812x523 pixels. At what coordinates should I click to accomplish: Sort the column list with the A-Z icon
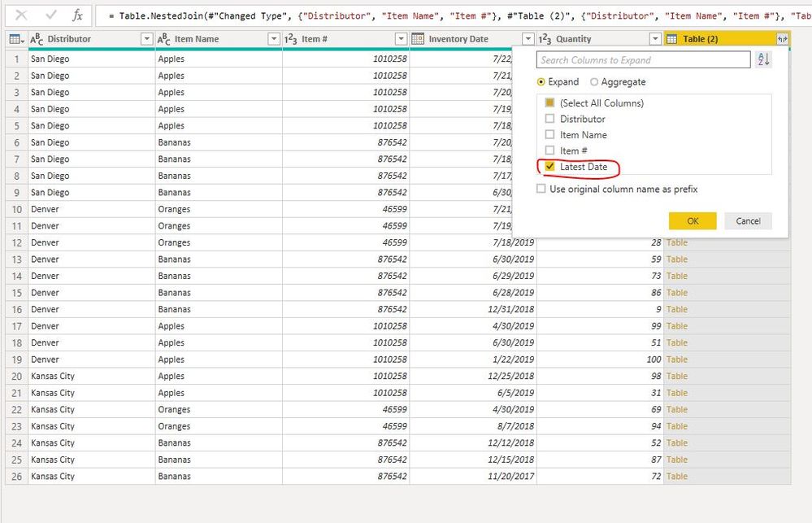tap(763, 59)
